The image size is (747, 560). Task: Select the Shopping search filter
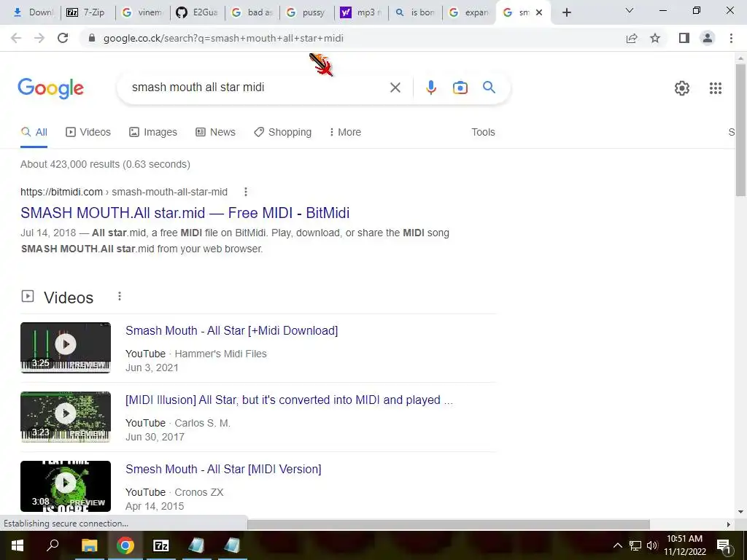coord(282,132)
